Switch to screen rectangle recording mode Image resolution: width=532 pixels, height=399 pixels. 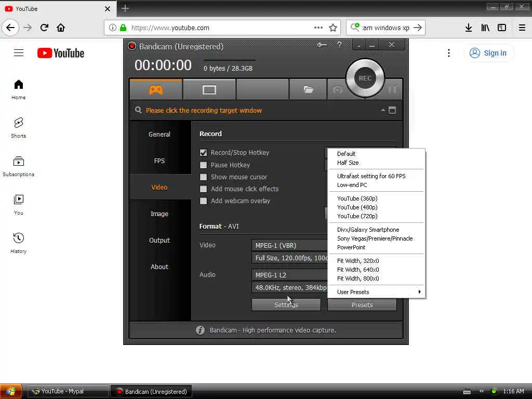pos(209,90)
